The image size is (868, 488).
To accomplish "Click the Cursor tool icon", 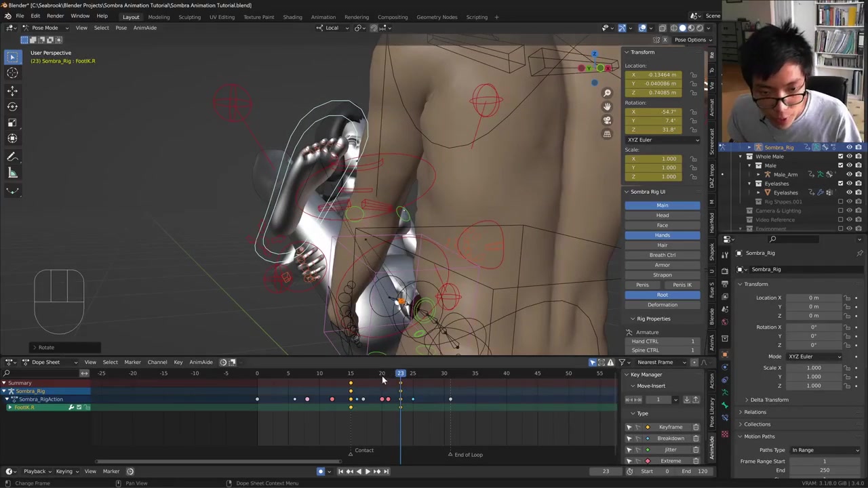I will pyautogui.click(x=12, y=73).
